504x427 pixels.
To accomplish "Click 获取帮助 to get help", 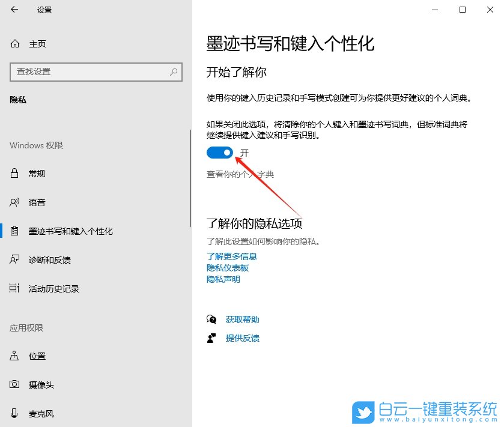I will tap(241, 319).
